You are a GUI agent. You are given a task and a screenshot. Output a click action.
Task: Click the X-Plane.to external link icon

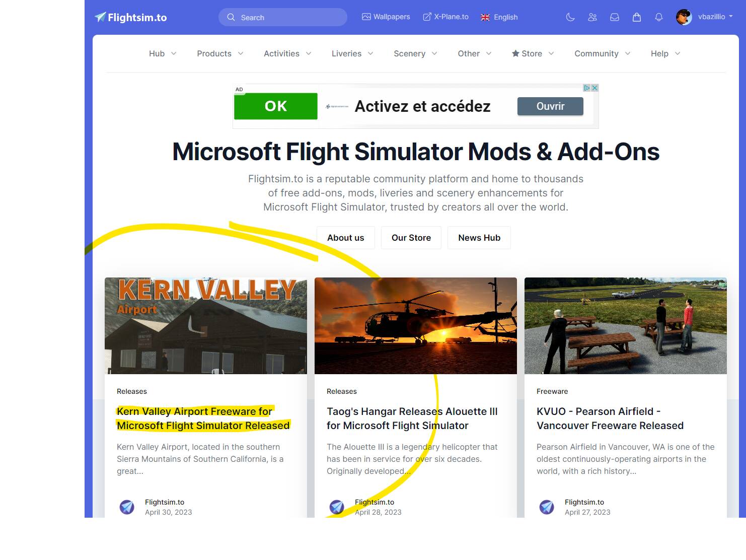(x=427, y=17)
